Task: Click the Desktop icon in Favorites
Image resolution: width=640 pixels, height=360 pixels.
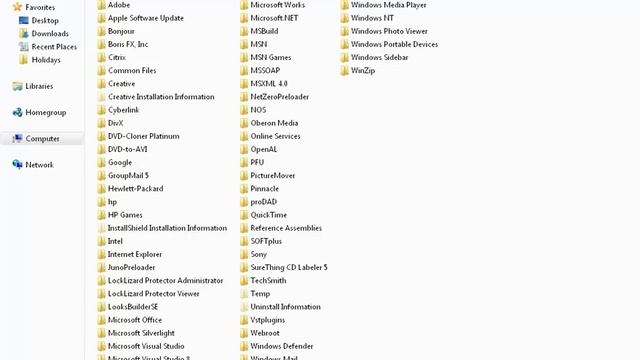Action: tap(24, 20)
